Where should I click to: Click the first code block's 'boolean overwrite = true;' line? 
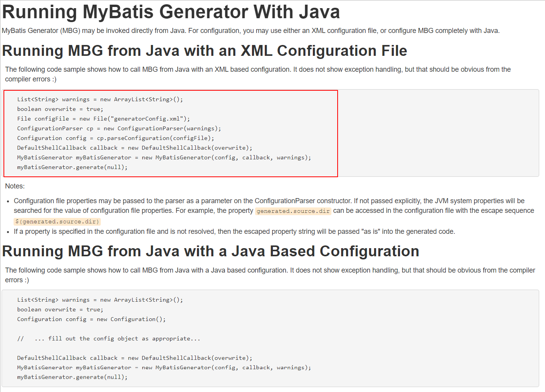[x=60, y=109]
